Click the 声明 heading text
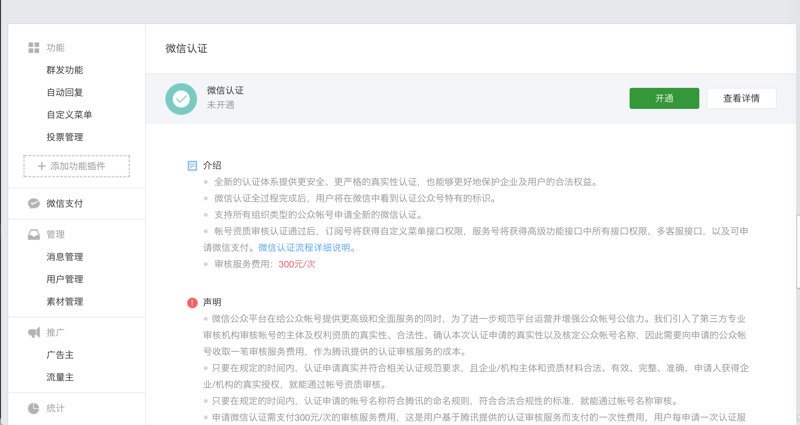 tap(212, 302)
